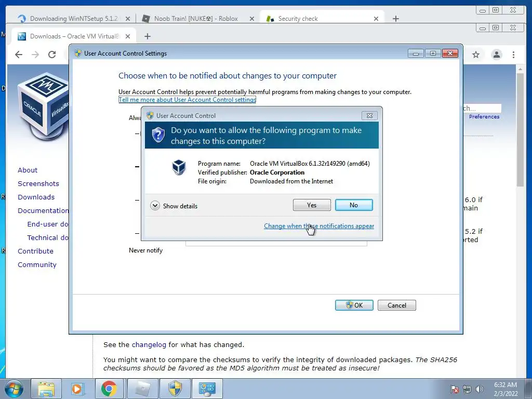Screen dimensions: 532x399
Task: Open the Windows Start menu
Action: 14,389
